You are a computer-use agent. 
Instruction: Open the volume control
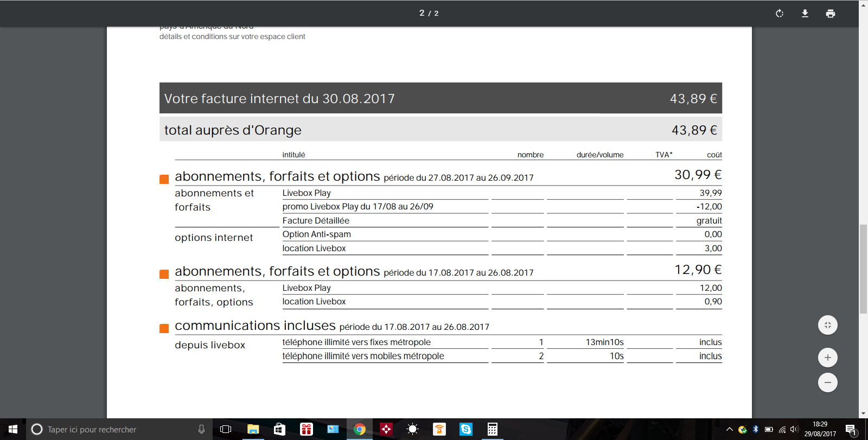[x=794, y=430]
